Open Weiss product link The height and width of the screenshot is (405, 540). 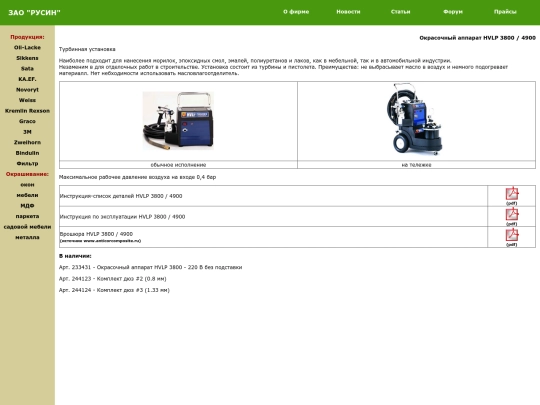point(27,100)
